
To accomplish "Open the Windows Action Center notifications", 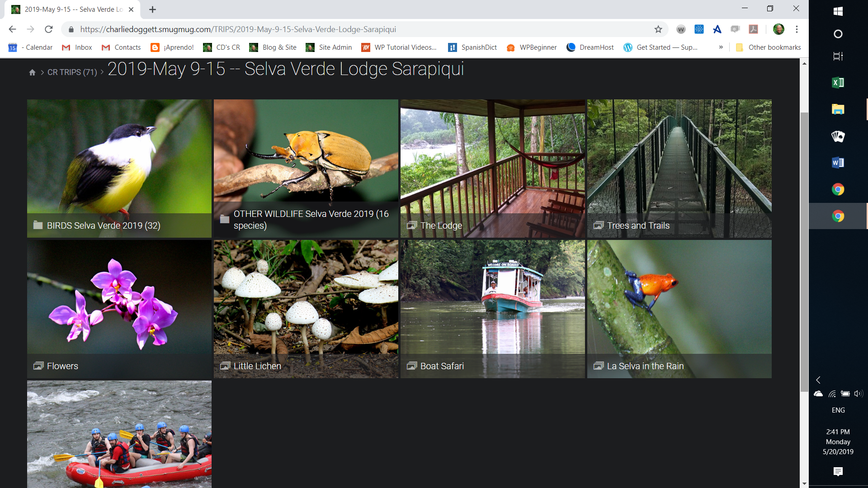I will click(x=838, y=472).
